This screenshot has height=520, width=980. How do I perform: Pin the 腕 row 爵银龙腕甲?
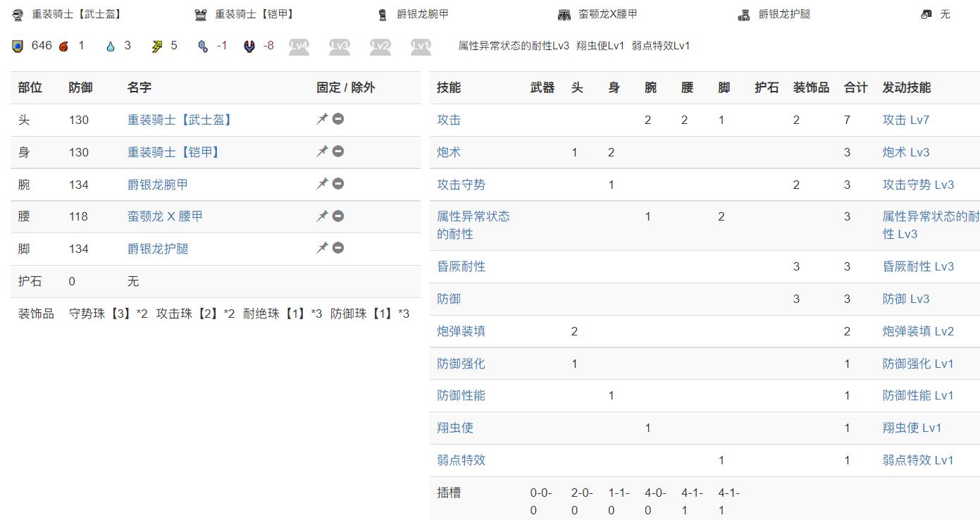tap(322, 184)
